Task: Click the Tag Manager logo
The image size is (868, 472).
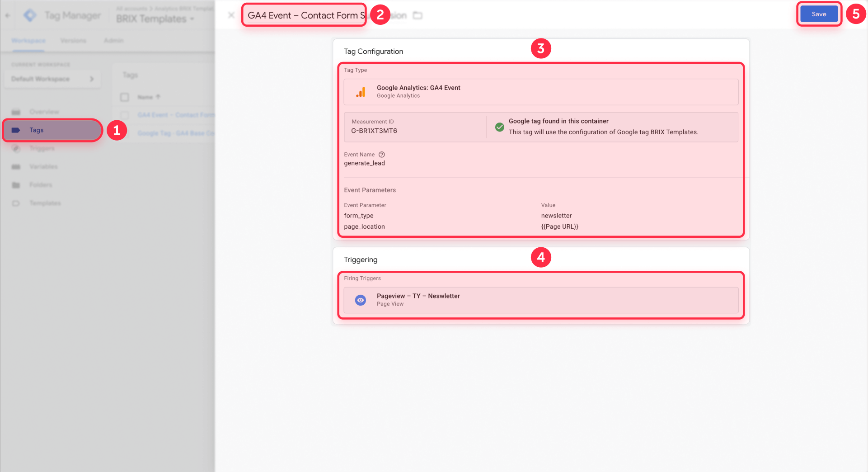Action: (x=30, y=15)
